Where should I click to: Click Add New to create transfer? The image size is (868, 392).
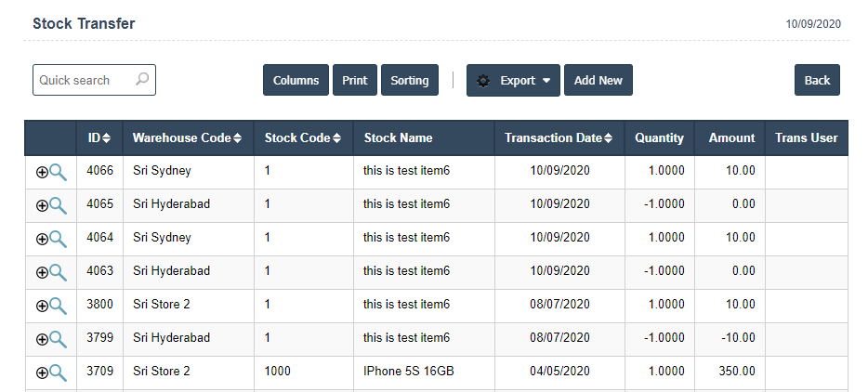click(x=598, y=81)
